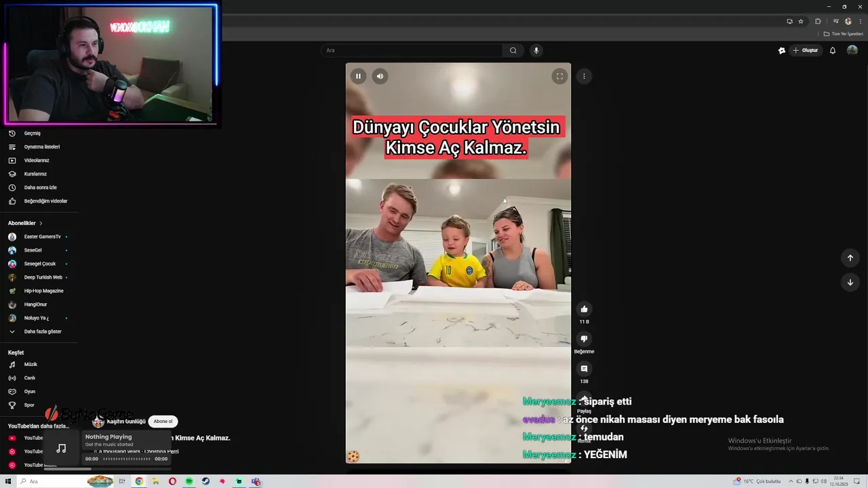Viewport: 868px width, 488px height.
Task: Expand the Abonelikler section chevron
Action: coord(41,223)
